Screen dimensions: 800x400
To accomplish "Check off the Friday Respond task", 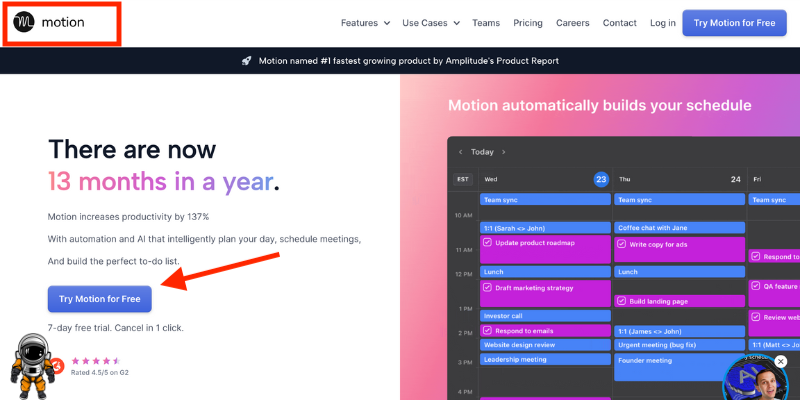I will [756, 257].
